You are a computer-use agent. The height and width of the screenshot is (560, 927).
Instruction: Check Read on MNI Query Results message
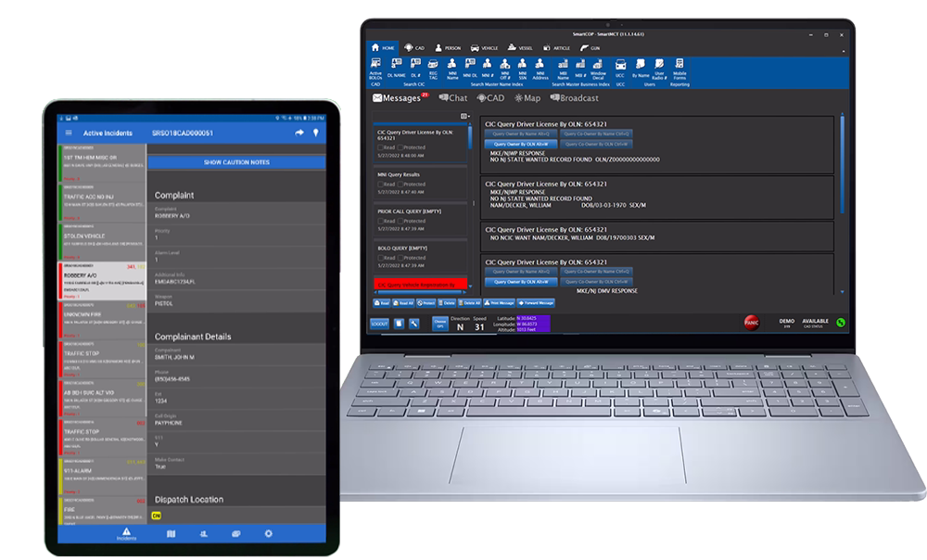pos(380,184)
